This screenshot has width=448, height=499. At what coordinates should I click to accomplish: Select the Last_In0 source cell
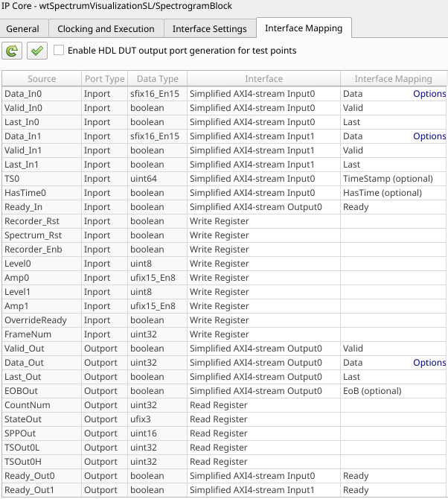coord(42,122)
